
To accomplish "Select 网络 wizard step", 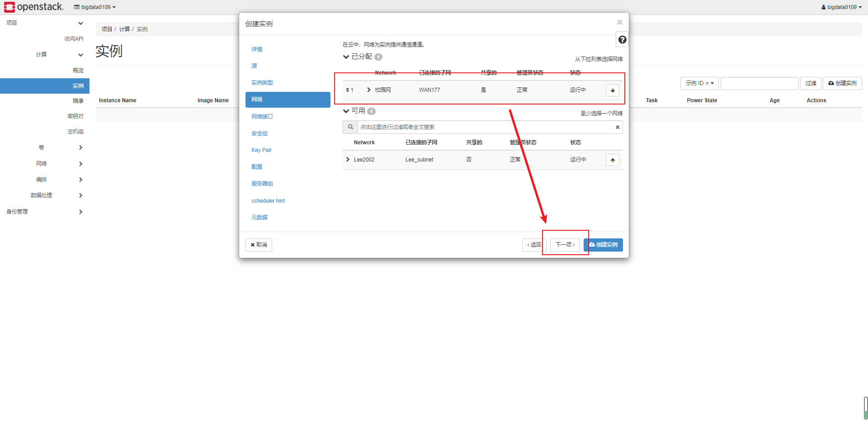I will coord(288,100).
